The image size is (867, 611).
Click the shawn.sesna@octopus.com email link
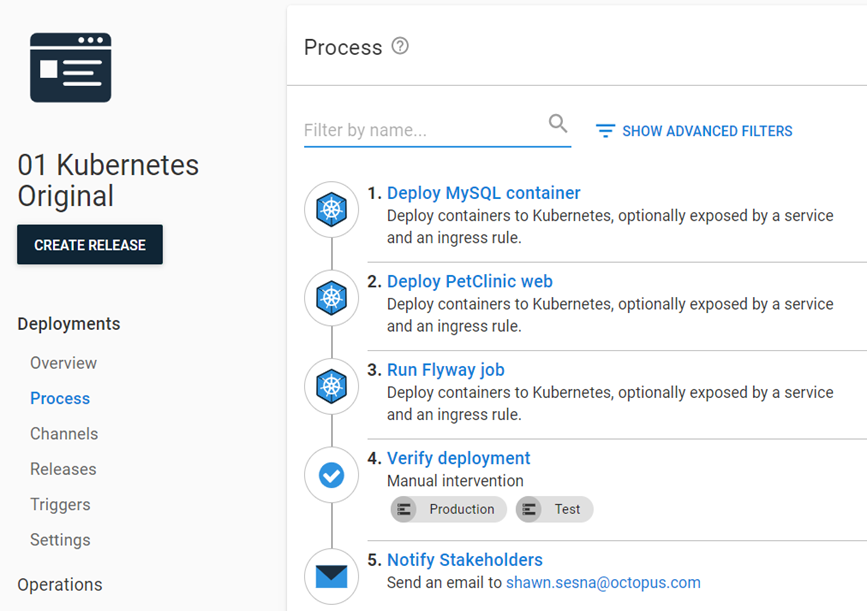tap(603, 582)
